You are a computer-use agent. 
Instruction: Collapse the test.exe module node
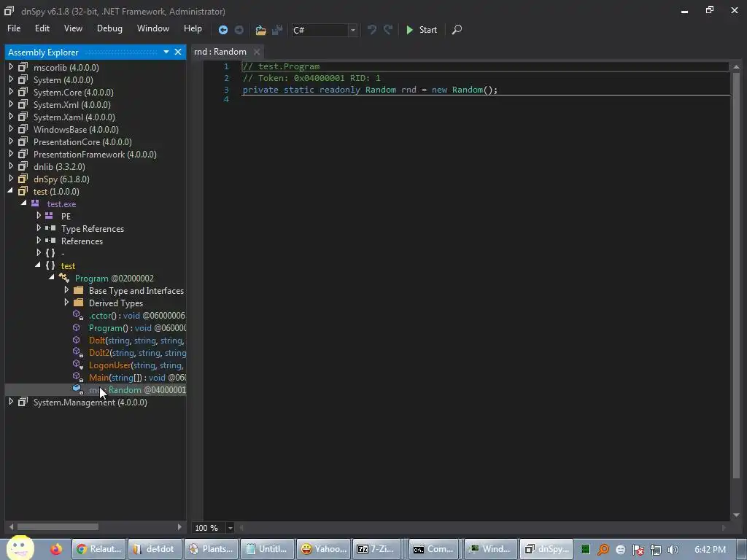pyautogui.click(x=24, y=203)
